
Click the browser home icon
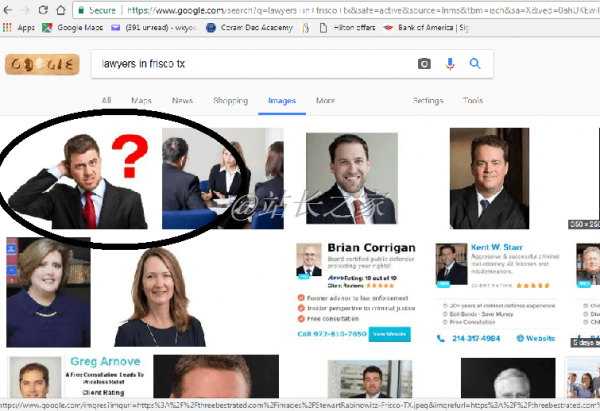coord(58,10)
